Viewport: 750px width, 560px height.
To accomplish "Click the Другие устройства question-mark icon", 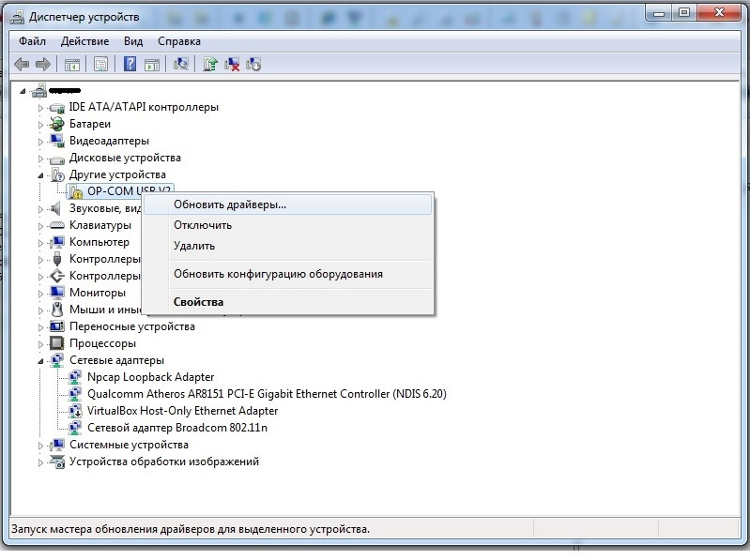I will click(57, 174).
